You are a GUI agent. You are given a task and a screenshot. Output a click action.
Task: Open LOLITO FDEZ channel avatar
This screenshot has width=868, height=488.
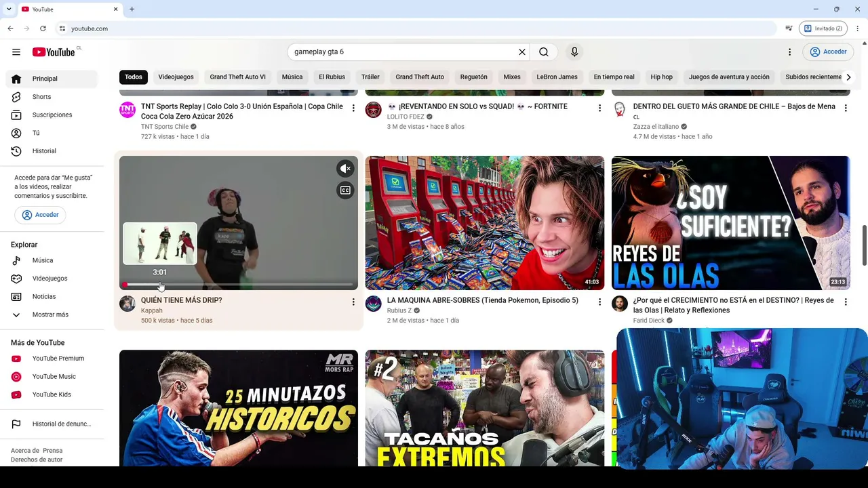click(374, 110)
